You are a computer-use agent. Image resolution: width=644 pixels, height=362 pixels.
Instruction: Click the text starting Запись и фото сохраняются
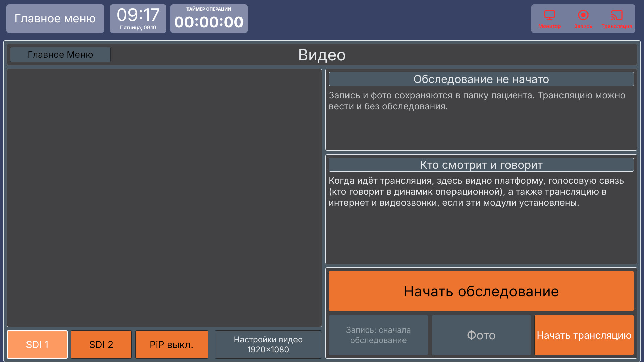[477, 101]
